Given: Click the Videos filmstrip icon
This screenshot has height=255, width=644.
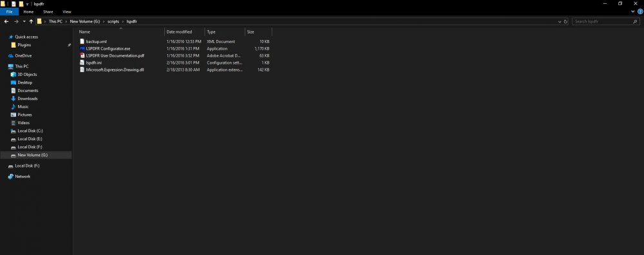Looking at the screenshot, I should pyautogui.click(x=13, y=123).
